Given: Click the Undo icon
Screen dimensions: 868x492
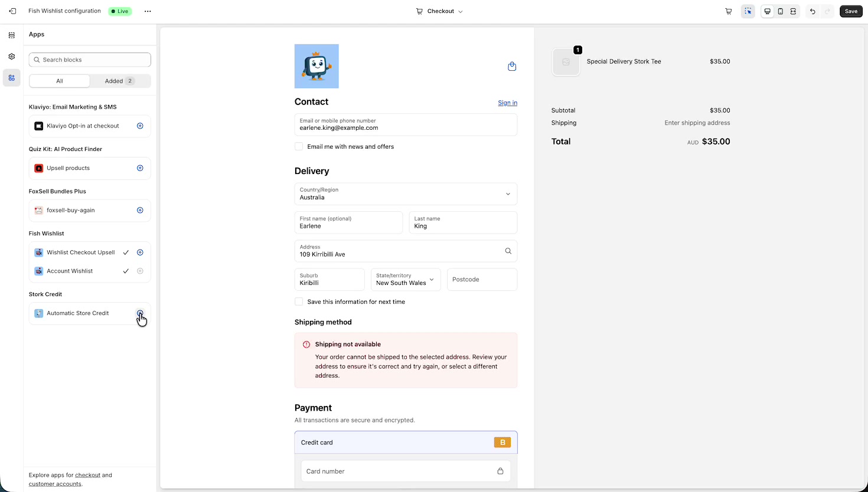Looking at the screenshot, I should (x=812, y=11).
